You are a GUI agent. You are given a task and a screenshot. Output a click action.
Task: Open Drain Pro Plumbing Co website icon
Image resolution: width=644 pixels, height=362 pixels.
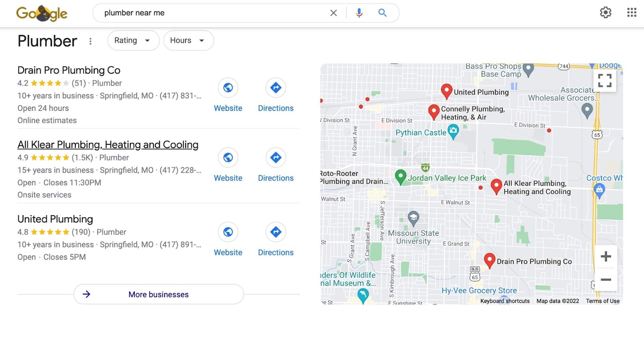point(228,88)
